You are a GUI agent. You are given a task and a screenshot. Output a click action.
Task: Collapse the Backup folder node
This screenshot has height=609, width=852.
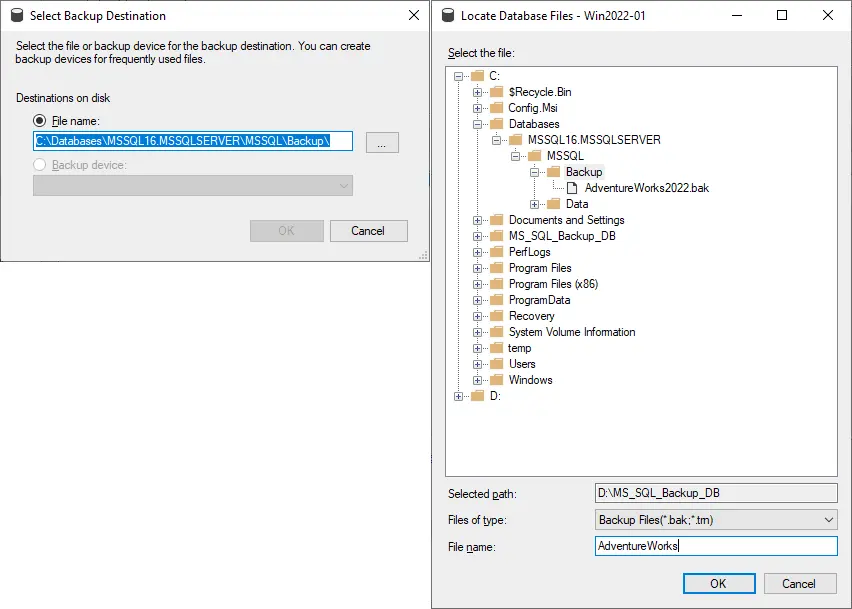[534, 172]
